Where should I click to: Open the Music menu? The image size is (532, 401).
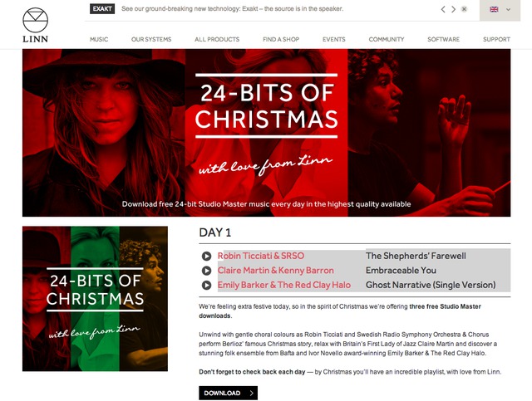tap(99, 39)
